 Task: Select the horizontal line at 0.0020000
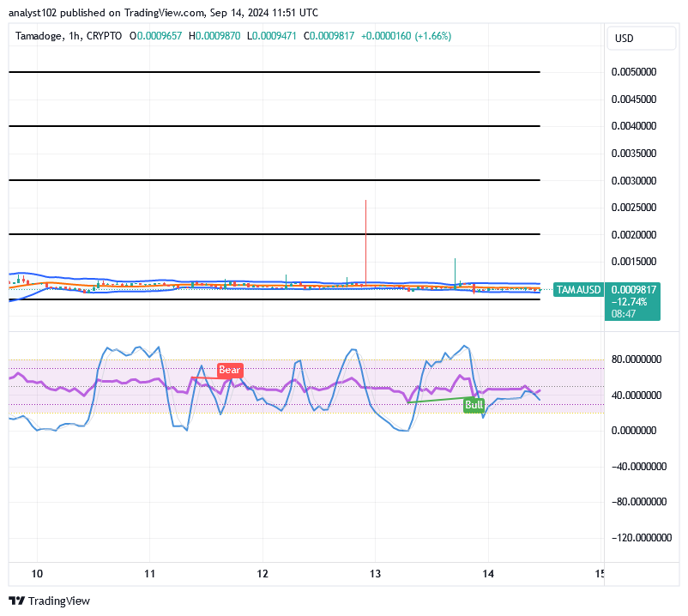tap(275, 234)
